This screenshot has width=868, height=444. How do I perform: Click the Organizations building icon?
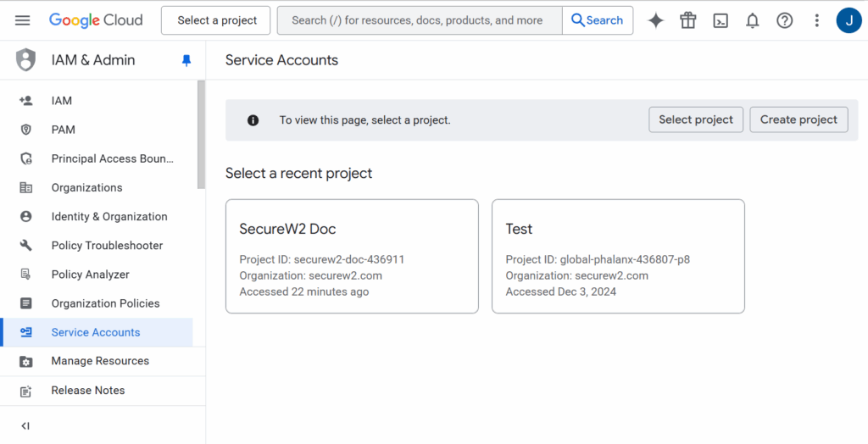tap(25, 187)
